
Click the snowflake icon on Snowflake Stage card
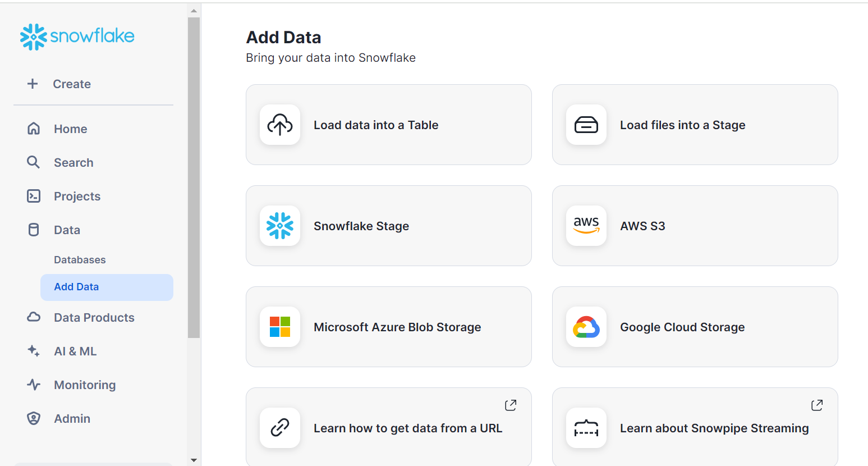pyautogui.click(x=280, y=226)
